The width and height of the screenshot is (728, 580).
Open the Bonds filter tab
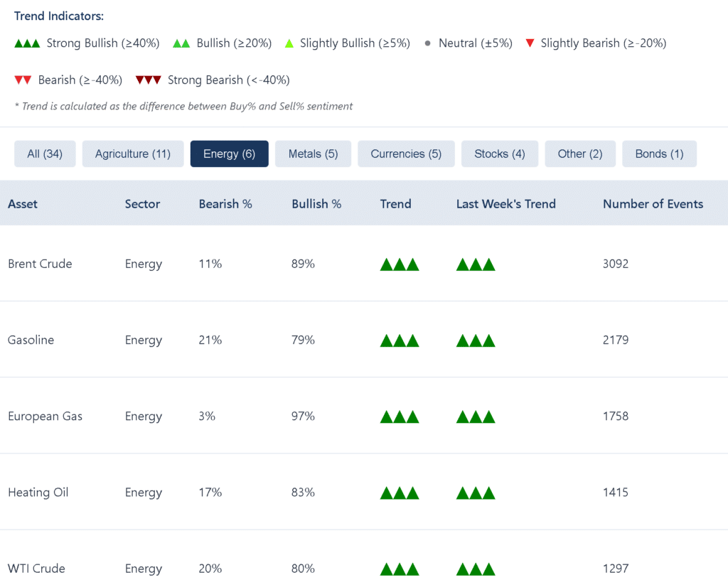click(x=659, y=154)
